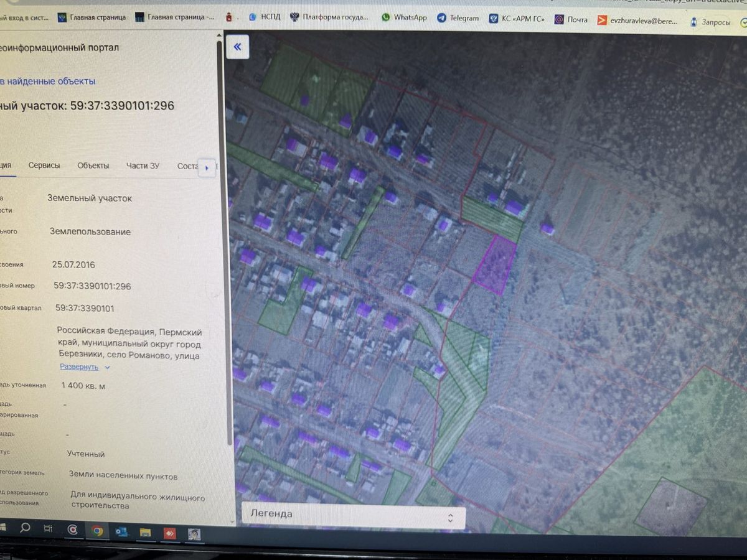
Task: Open the Запросы bookmark
Action: pyautogui.click(x=710, y=22)
